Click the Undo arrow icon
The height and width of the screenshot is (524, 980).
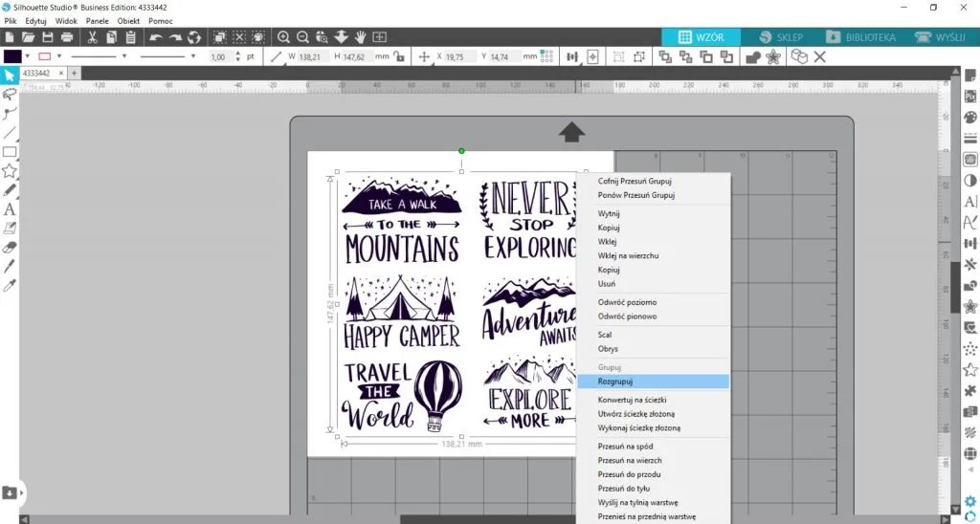click(x=156, y=37)
